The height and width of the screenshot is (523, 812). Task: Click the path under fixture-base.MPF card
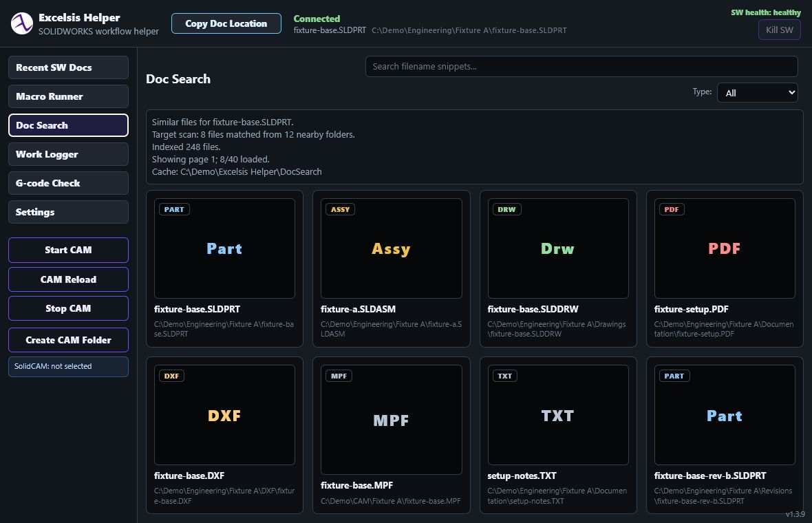tap(390, 501)
